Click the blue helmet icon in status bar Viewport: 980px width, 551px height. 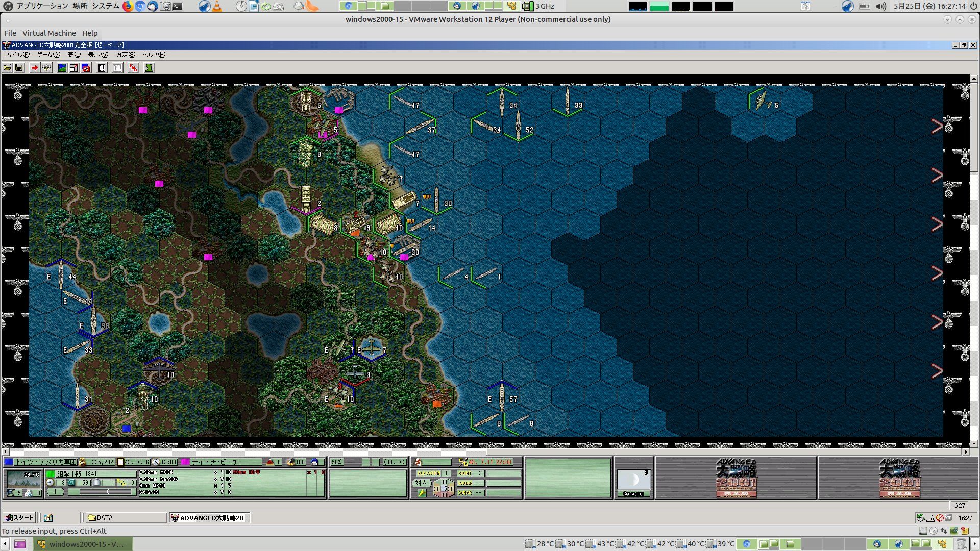tap(314, 462)
